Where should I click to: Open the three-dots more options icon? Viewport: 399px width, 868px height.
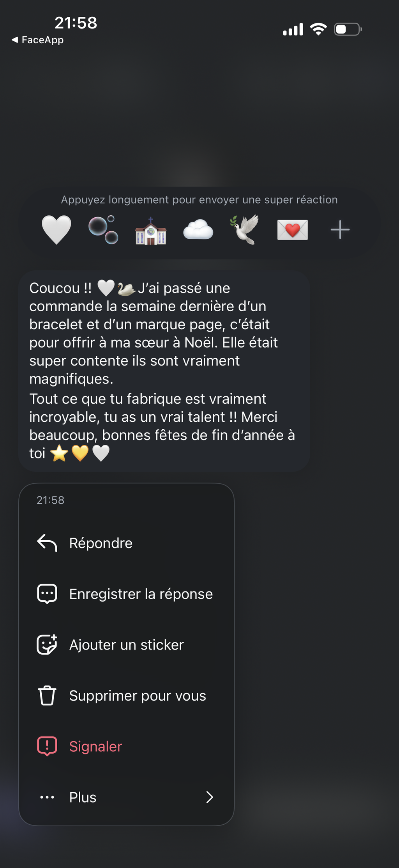(47, 797)
